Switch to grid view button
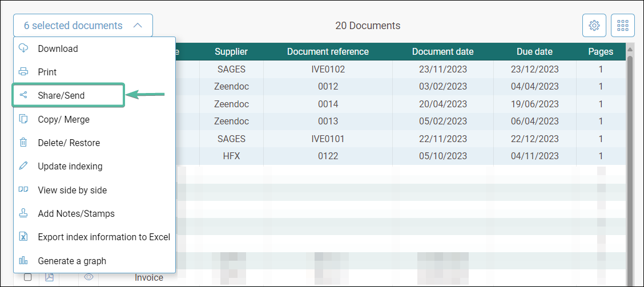 pyautogui.click(x=623, y=26)
